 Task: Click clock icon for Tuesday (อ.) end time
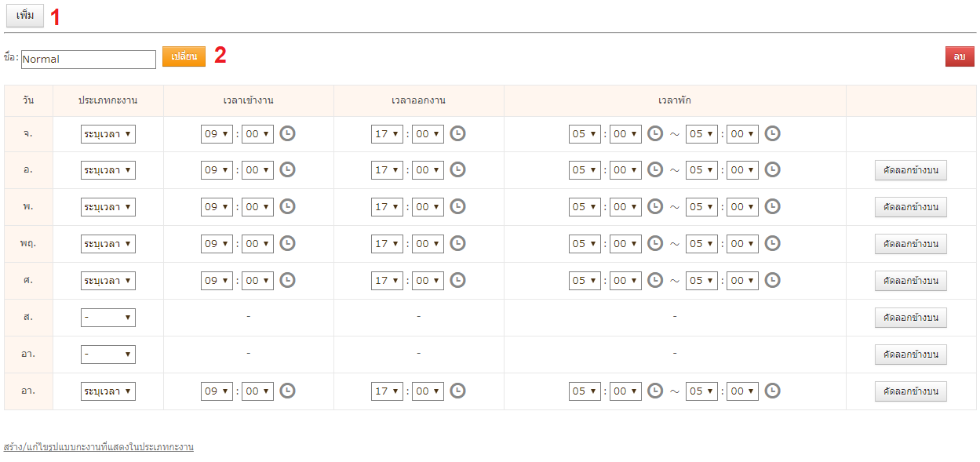point(458,169)
